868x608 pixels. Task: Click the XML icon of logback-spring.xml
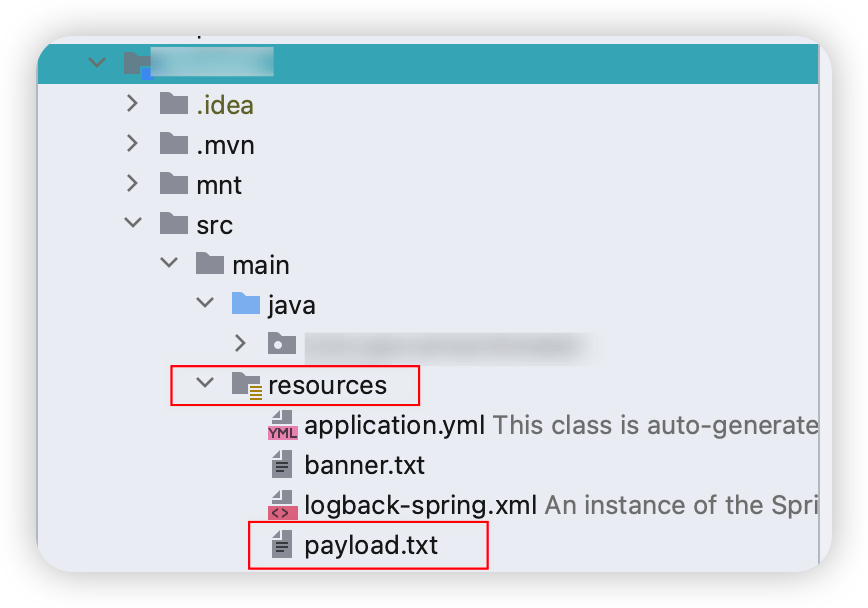[282, 505]
